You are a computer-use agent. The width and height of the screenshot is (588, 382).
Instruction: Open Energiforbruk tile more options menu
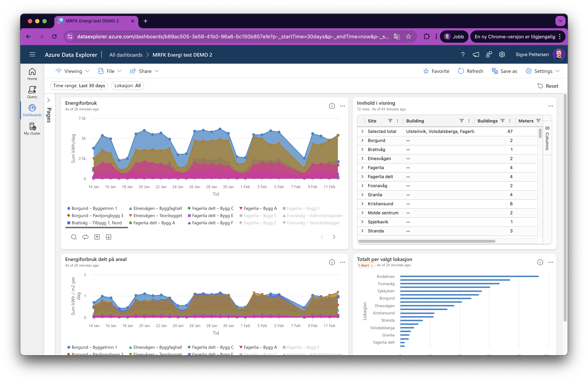point(342,106)
